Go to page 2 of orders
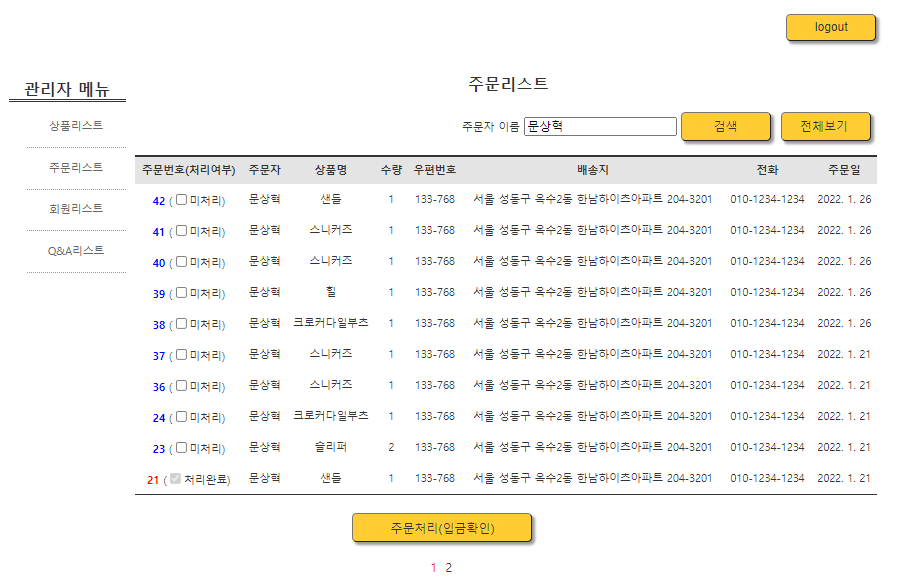 coord(449,568)
